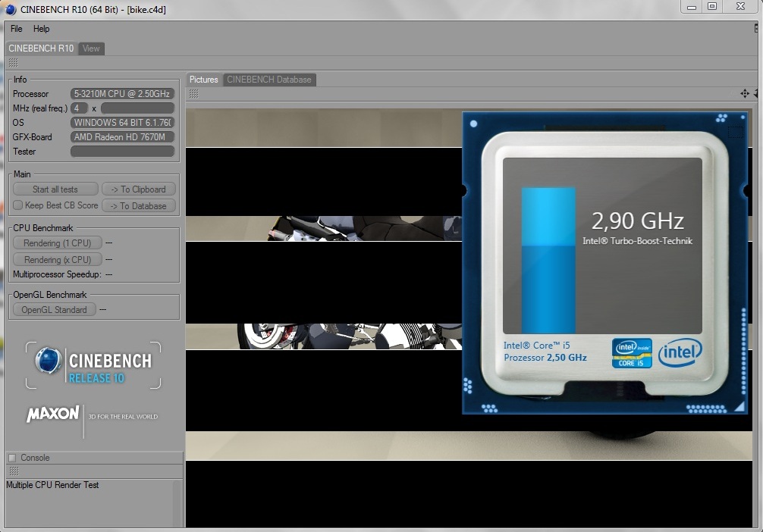Run the Rendering (1 CPU) benchmark

point(57,243)
